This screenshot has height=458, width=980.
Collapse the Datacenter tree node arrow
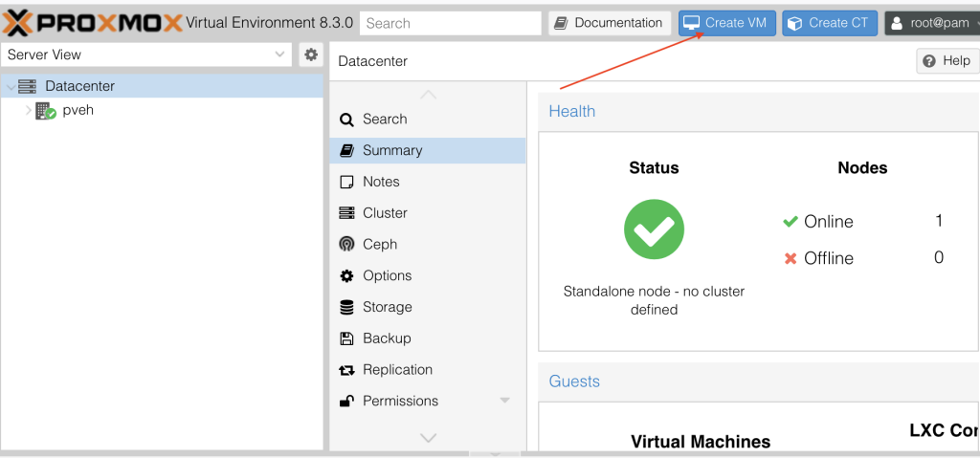click(x=11, y=87)
